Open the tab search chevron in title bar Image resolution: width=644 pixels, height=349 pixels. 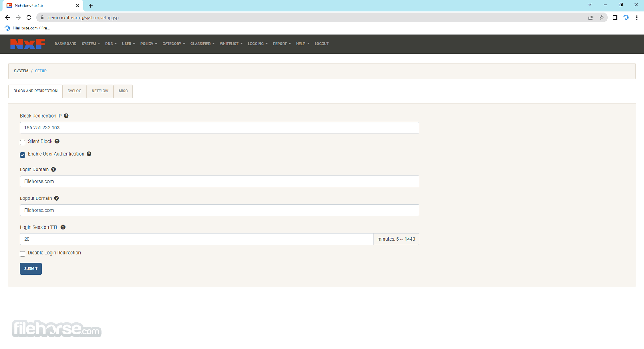[x=590, y=5]
